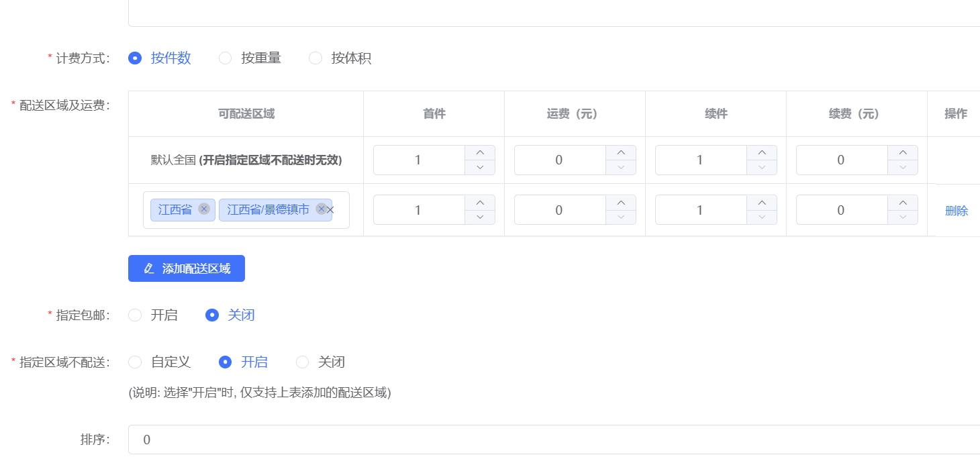Delete the 江西省 delivery row via 删除
980x459 pixels.
click(957, 211)
